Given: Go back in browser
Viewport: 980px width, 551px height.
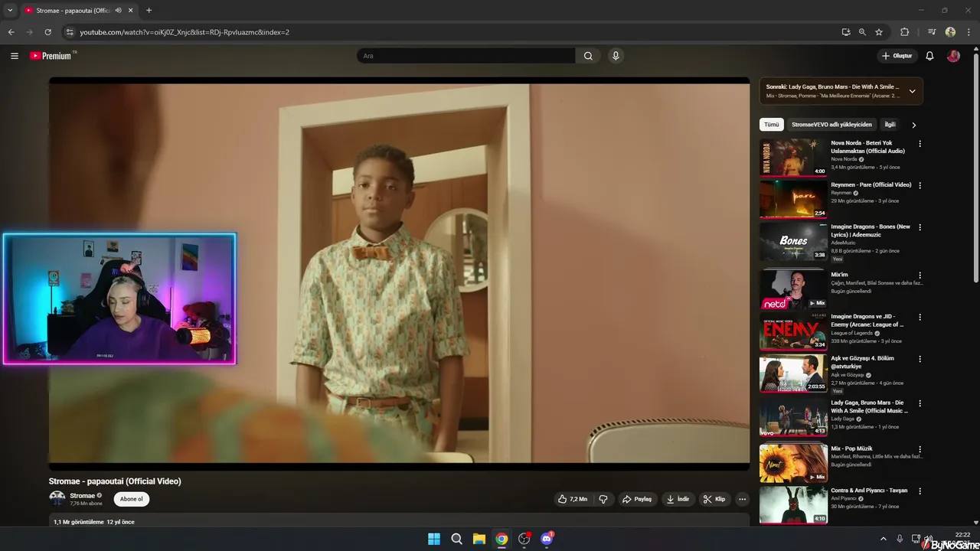Looking at the screenshot, I should point(11,32).
